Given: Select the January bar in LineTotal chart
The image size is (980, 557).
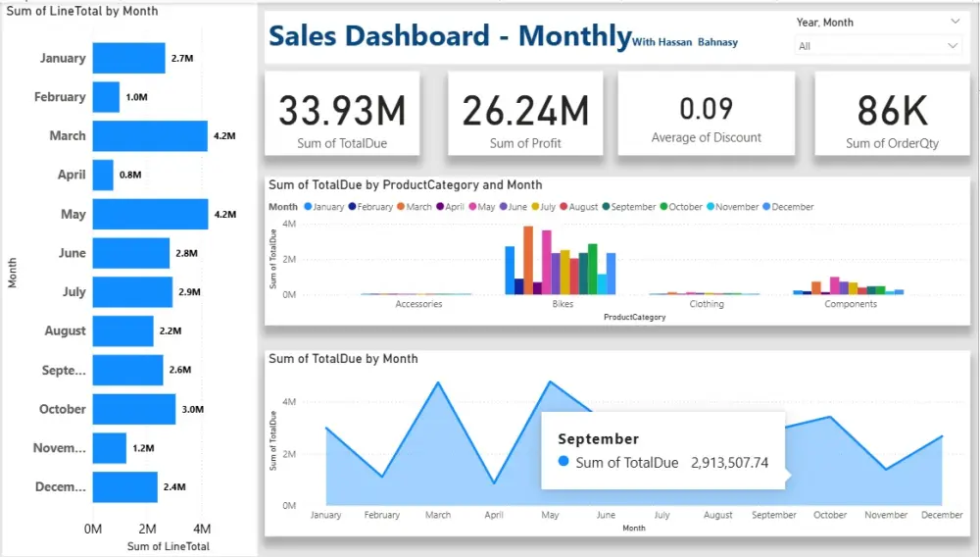Looking at the screenshot, I should coord(128,58).
